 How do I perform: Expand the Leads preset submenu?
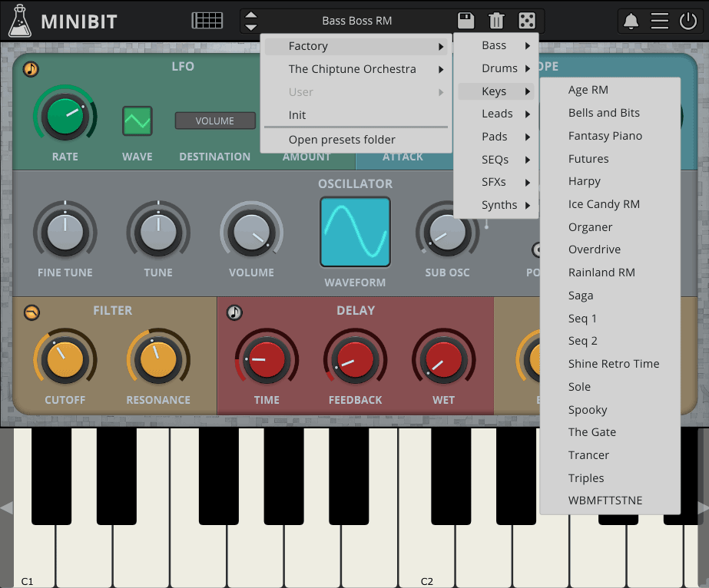497,114
